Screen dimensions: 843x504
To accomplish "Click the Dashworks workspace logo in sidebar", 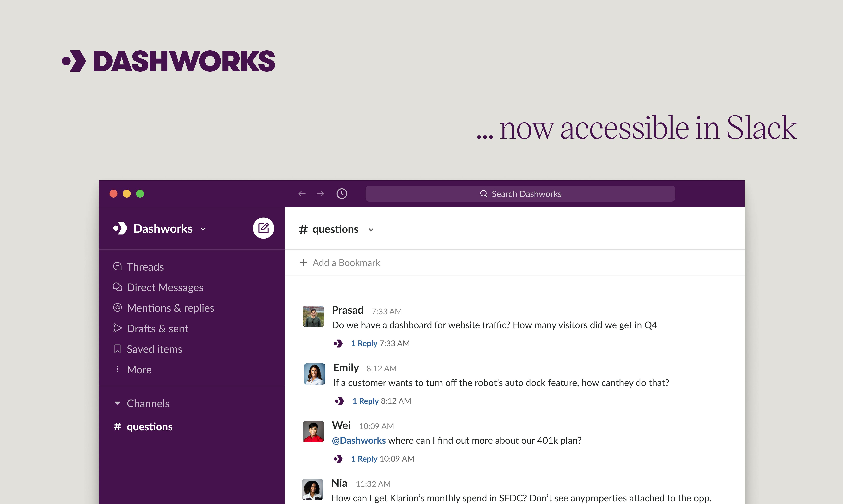I will click(120, 228).
